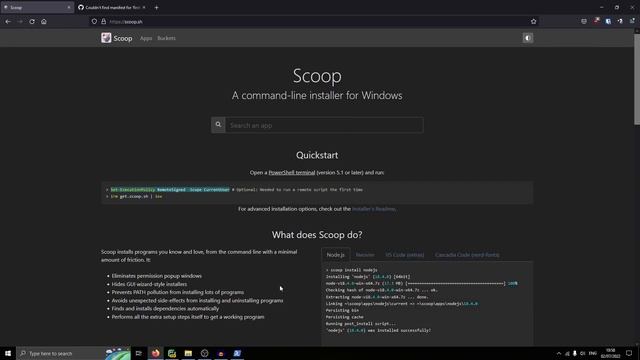This screenshot has height=360, width=640.
Task: Open the notification center icon
Action: point(629,353)
